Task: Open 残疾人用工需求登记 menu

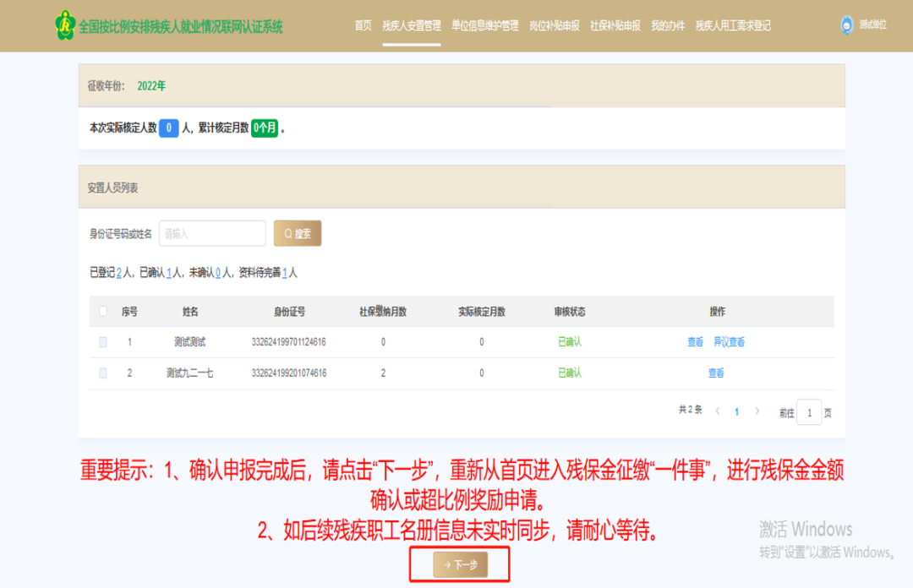Action: click(x=733, y=26)
